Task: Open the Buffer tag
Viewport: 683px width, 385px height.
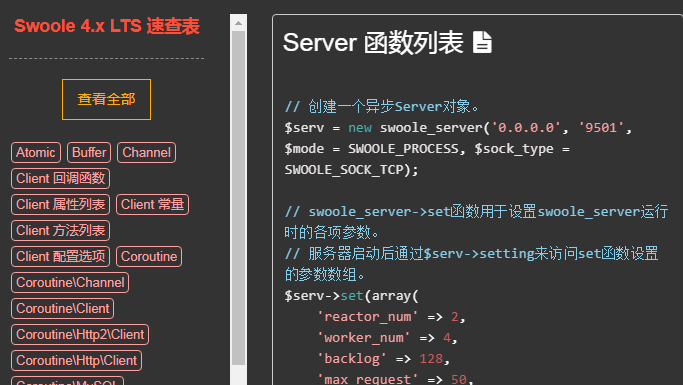Action: pyautogui.click(x=89, y=152)
